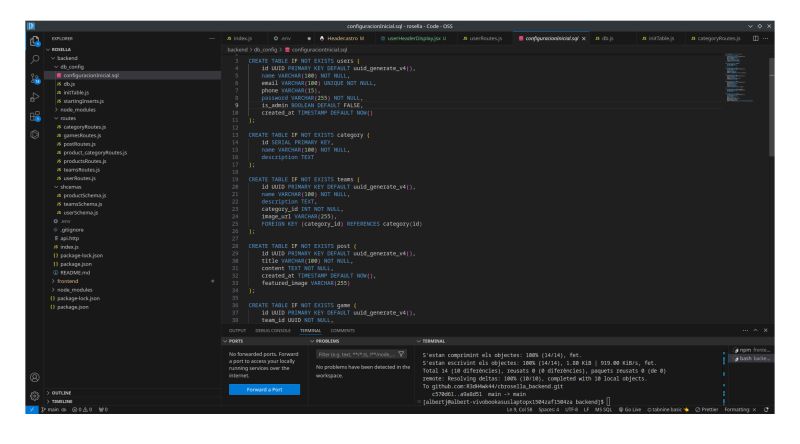Viewport: 800px width, 444px height.
Task: Click the db_config breadcrumb
Action: 265,50
